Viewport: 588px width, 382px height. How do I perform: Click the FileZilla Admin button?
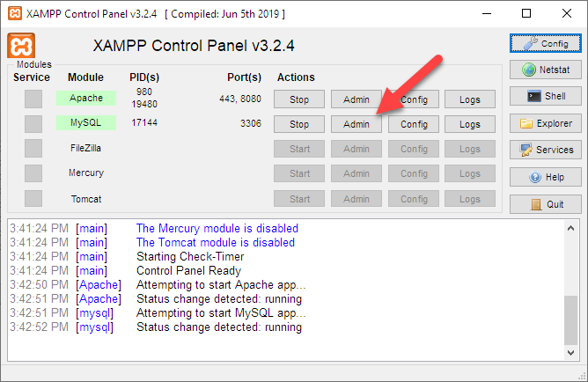tap(356, 149)
